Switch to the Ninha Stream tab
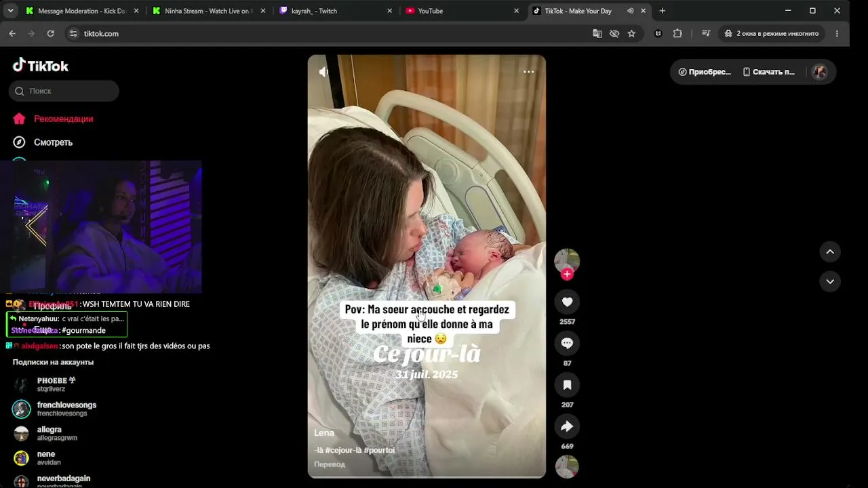Image resolution: width=868 pixels, height=488 pixels. pyautogui.click(x=207, y=11)
